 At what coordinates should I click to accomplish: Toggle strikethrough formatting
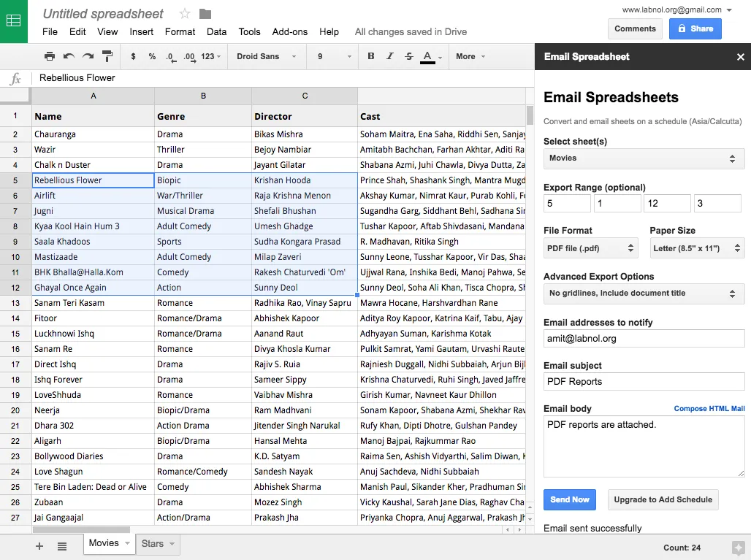408,56
